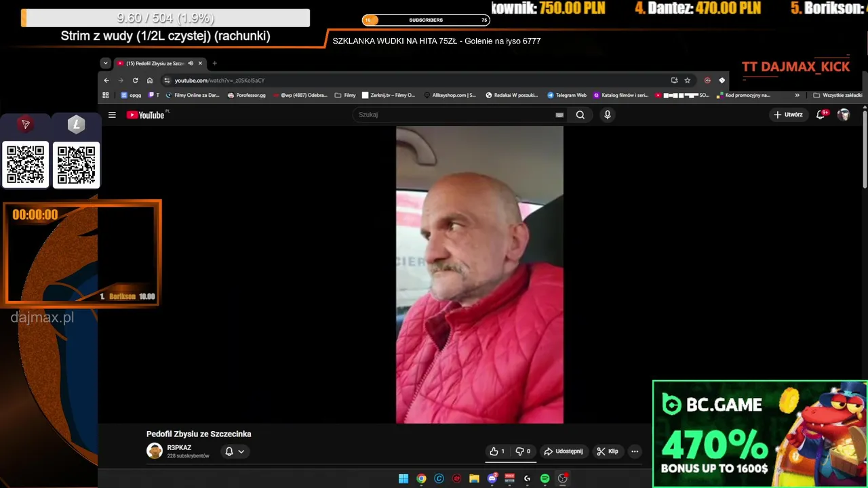
Task: Open the channel notification bell dropdown
Action: click(235, 451)
